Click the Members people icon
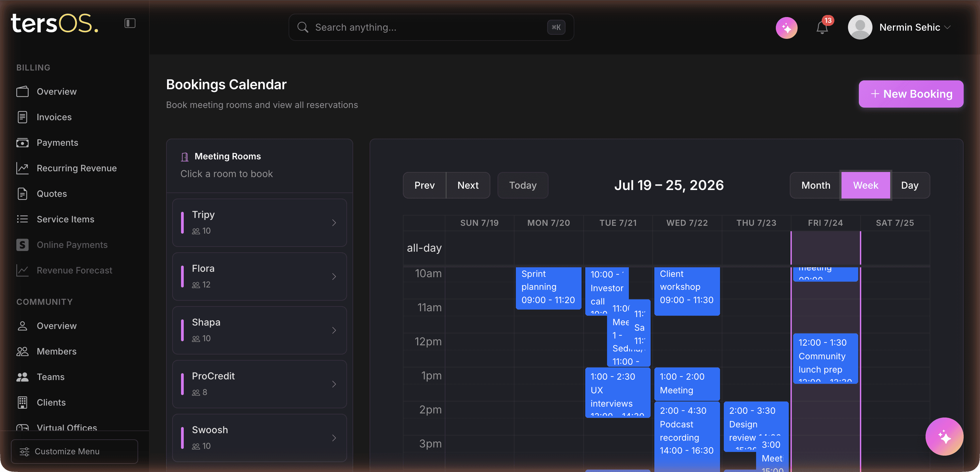980x472 pixels. click(x=22, y=351)
